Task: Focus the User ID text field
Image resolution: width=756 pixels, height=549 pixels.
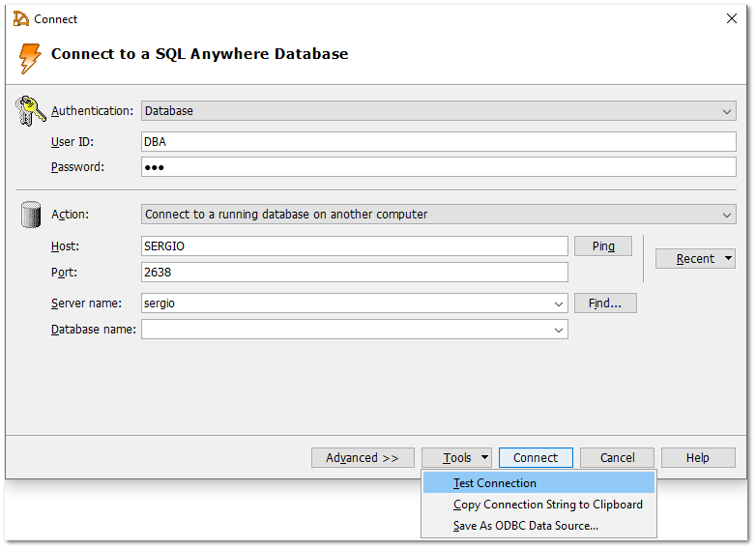Action: tap(438, 142)
